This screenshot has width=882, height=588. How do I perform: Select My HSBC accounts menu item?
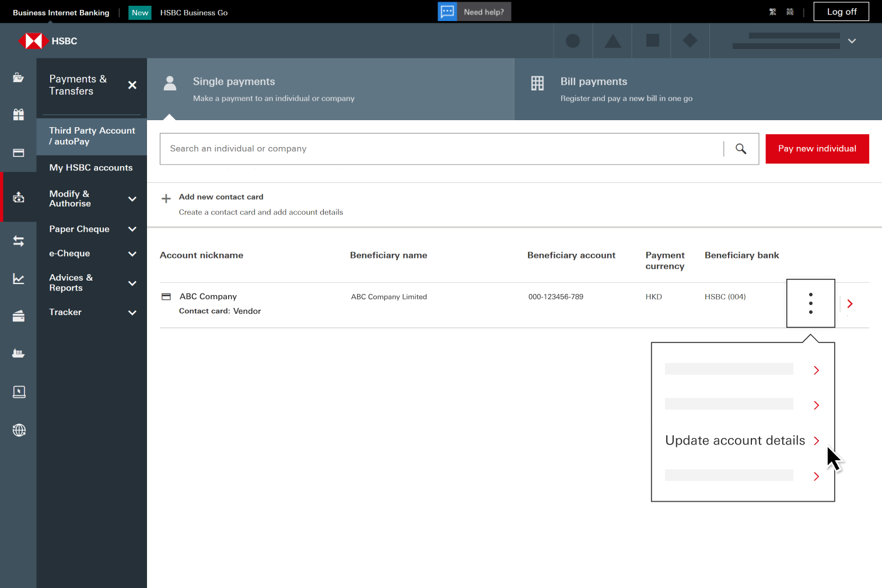coord(91,168)
